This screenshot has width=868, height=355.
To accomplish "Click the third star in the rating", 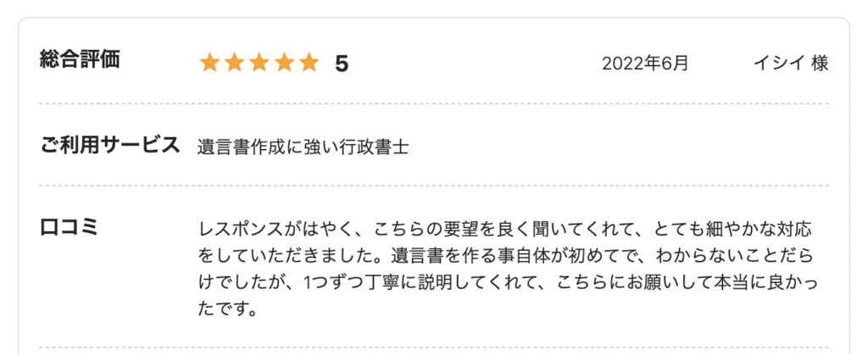I will 259,63.
